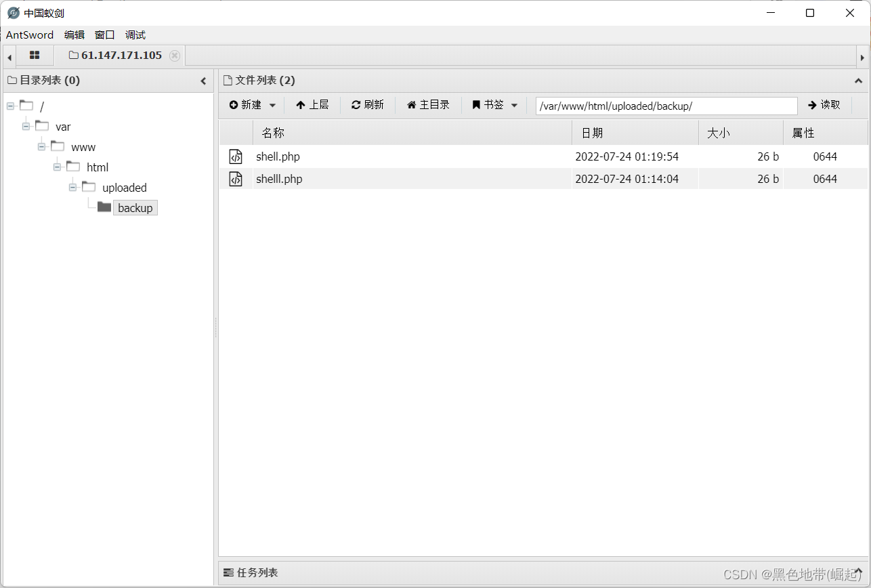Image resolution: width=871 pixels, height=588 pixels.
Task: Open the 调试 menu
Action: (x=135, y=35)
